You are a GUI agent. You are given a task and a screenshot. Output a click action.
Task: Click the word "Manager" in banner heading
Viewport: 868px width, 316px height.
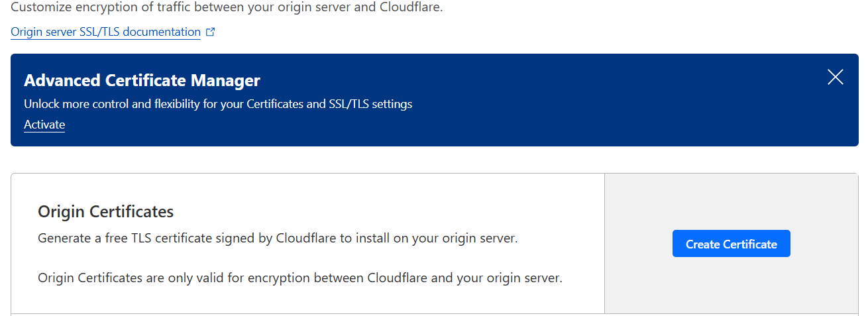[x=225, y=81]
